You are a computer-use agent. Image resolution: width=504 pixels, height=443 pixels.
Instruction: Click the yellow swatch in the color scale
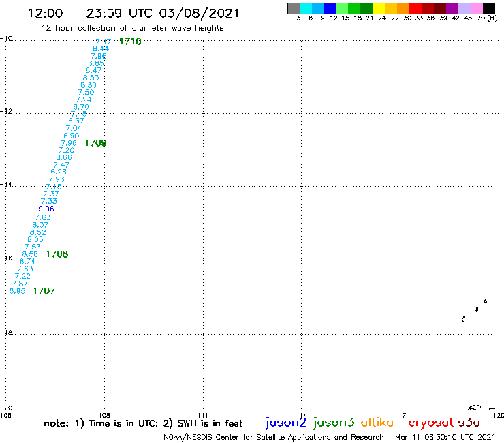click(379, 8)
